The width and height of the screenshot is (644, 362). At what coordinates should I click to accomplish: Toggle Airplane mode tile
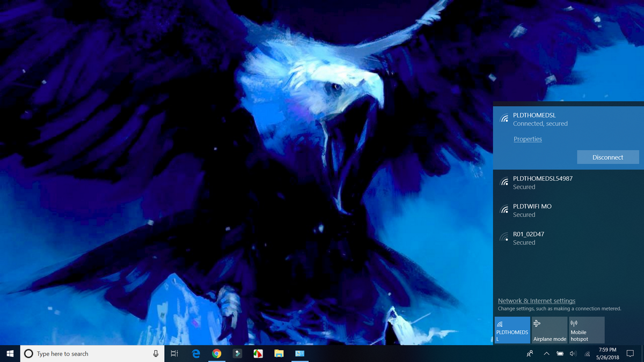pos(550,330)
